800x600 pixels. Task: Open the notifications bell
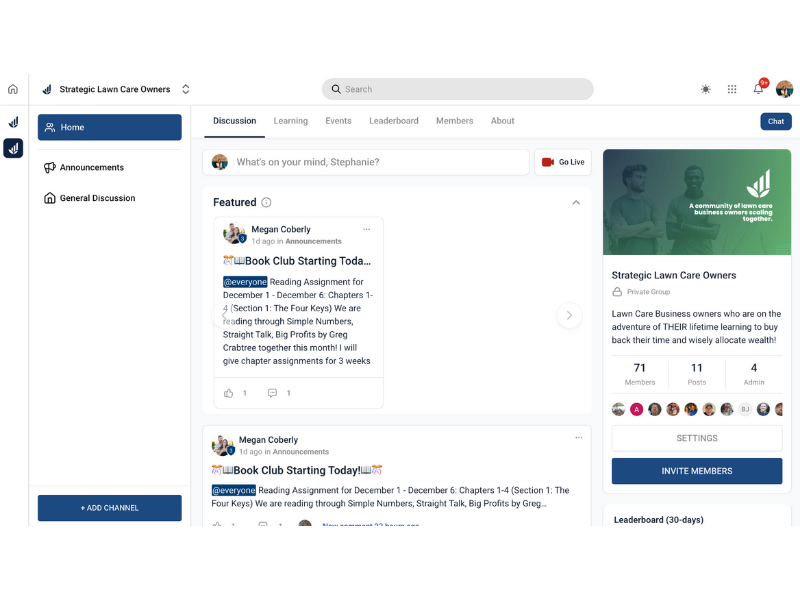758,89
